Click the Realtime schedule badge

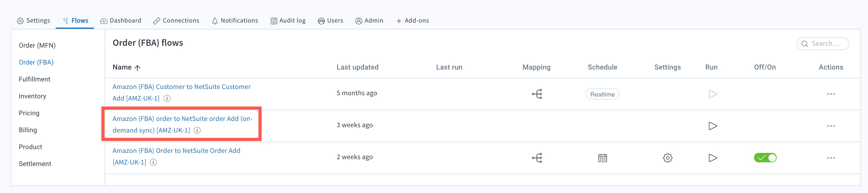pos(602,94)
